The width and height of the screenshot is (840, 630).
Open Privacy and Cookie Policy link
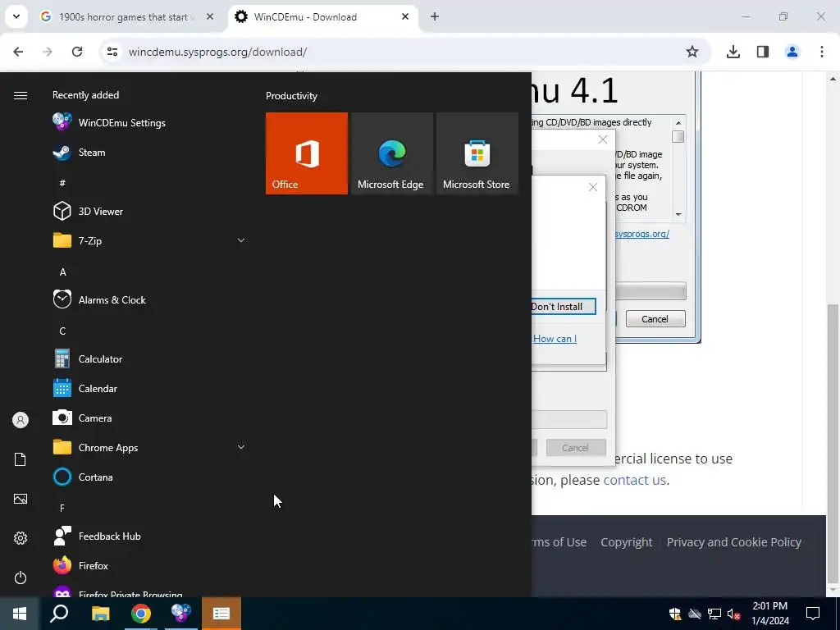734,542
